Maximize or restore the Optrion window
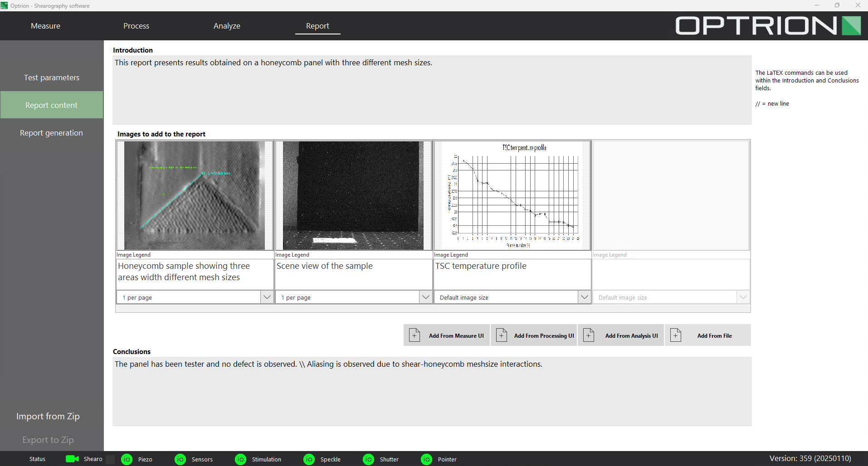 837,5
